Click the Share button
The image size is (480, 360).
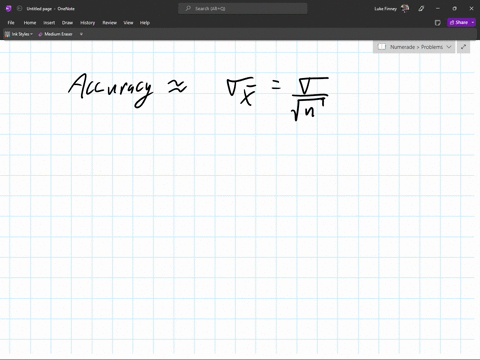(x=459, y=22)
